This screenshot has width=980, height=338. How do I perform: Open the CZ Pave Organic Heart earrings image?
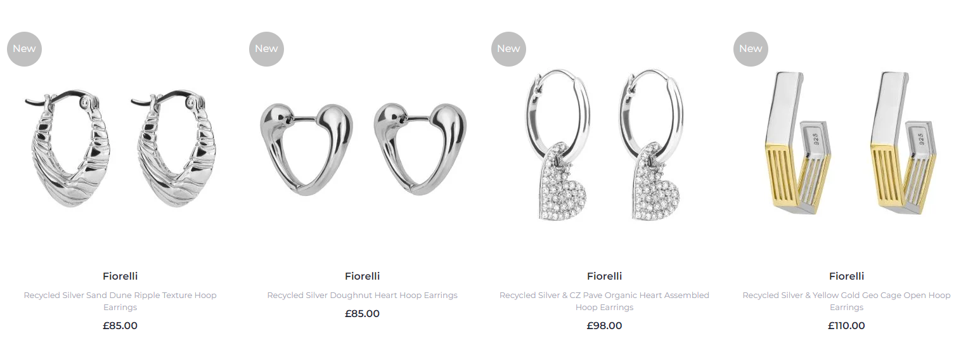[604, 146]
